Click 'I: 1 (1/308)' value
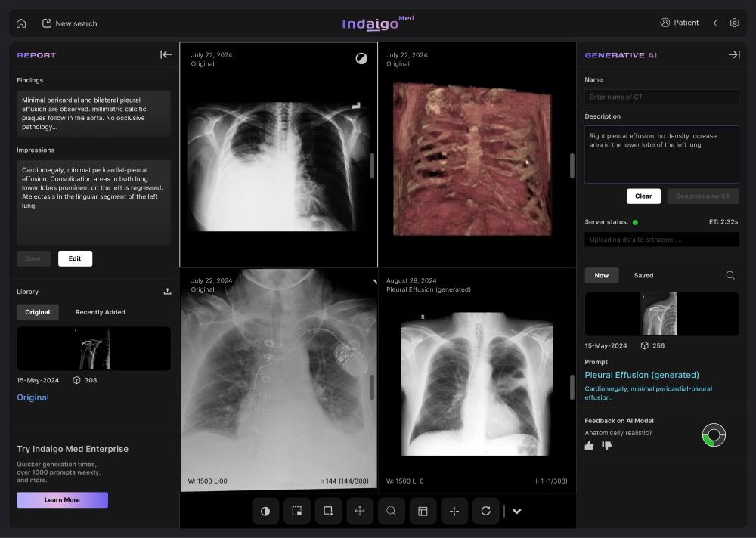This screenshot has width=756, height=538. (x=551, y=481)
